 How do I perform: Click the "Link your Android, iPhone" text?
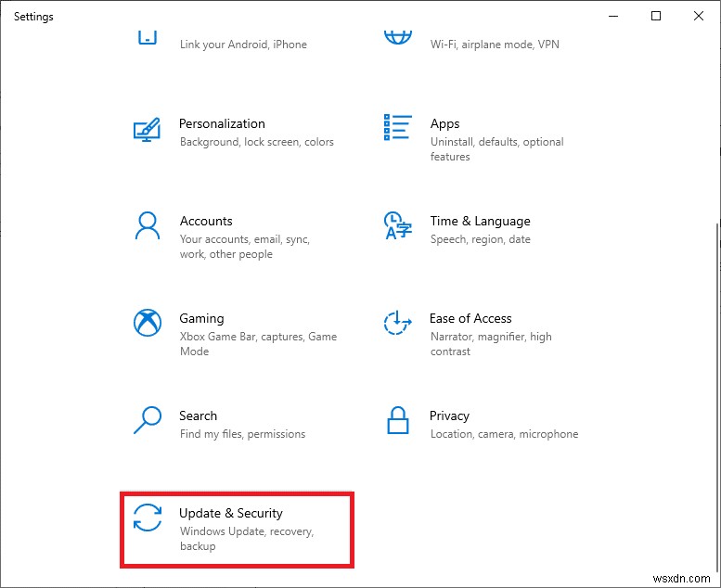pos(243,45)
